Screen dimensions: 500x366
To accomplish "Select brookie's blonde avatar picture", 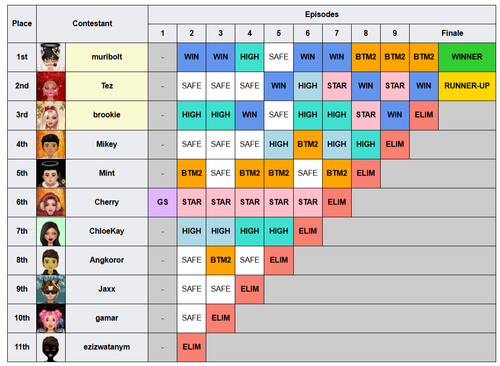I will coord(51,115).
